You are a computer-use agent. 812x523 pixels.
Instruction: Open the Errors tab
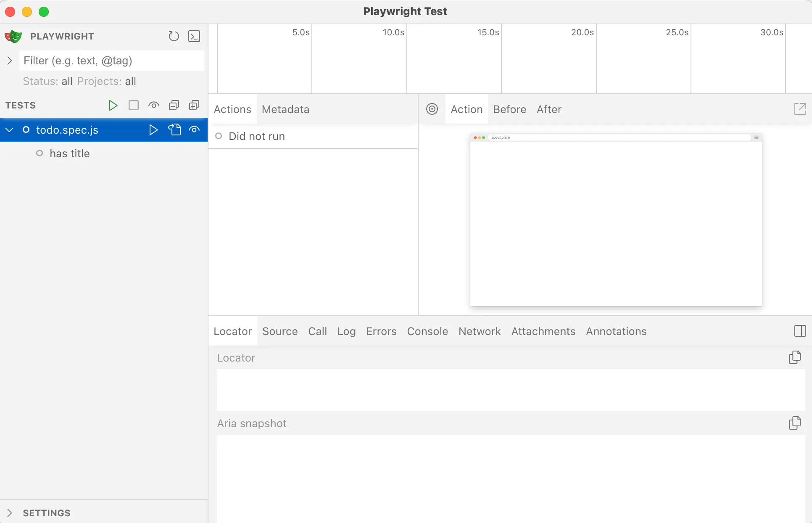[381, 331]
